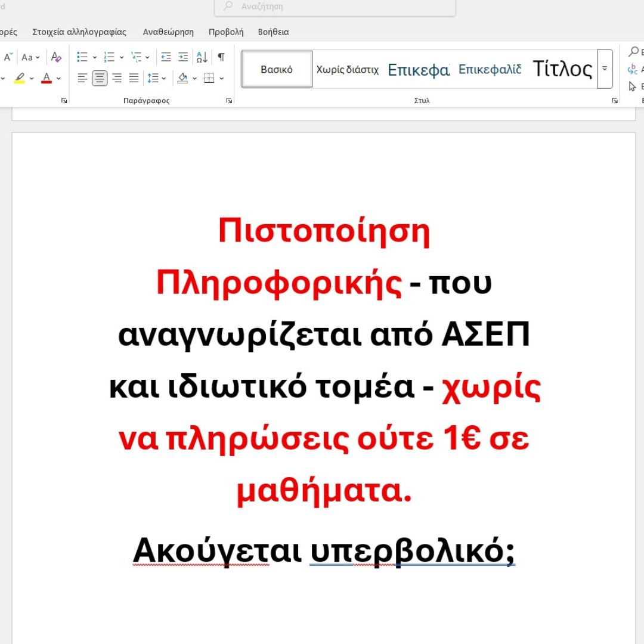Click the word ιδιωτικό in the document
The image size is (644, 644).
237,387
